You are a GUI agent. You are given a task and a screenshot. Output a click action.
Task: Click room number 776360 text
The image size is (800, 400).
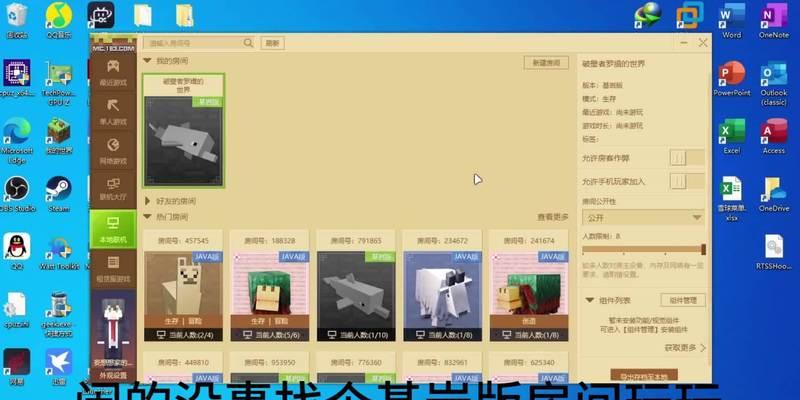pyautogui.click(x=356, y=363)
